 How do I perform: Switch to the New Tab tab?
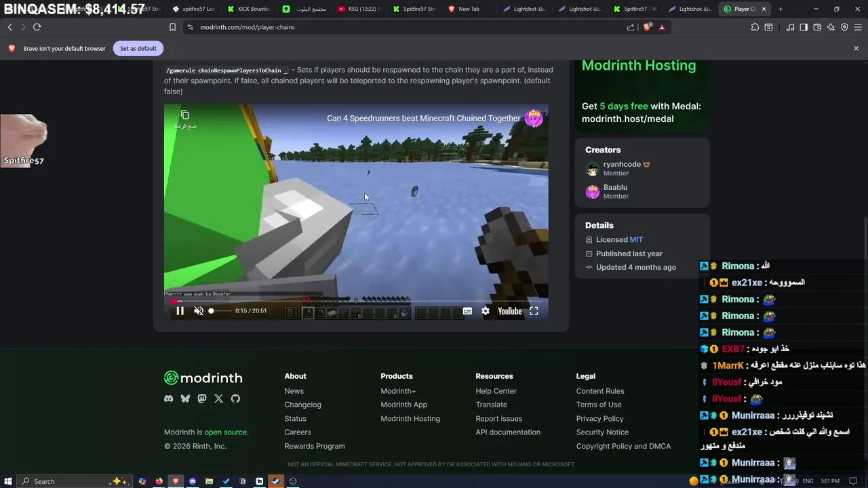coord(469,9)
